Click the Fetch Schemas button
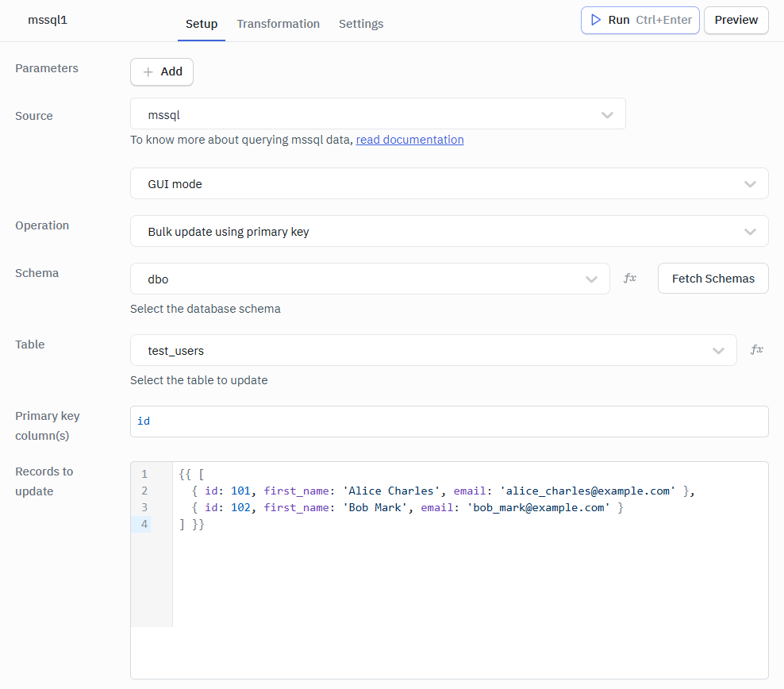The image size is (784, 689). (713, 279)
